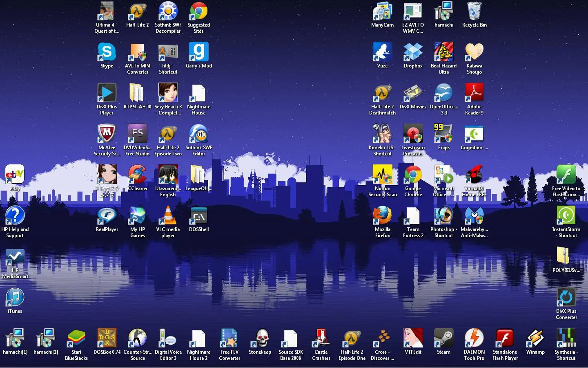
Task: Open the DivX Movies icon
Action: coord(413,93)
